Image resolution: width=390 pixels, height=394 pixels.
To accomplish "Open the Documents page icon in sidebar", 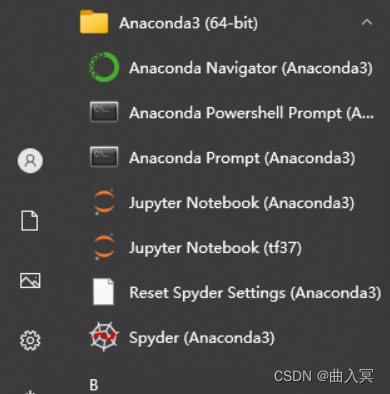I will tap(30, 220).
